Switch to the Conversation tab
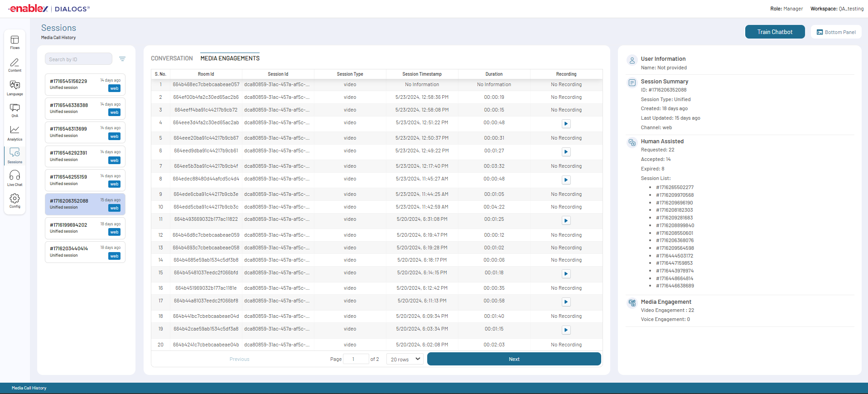The height and width of the screenshot is (394, 868). [172, 58]
